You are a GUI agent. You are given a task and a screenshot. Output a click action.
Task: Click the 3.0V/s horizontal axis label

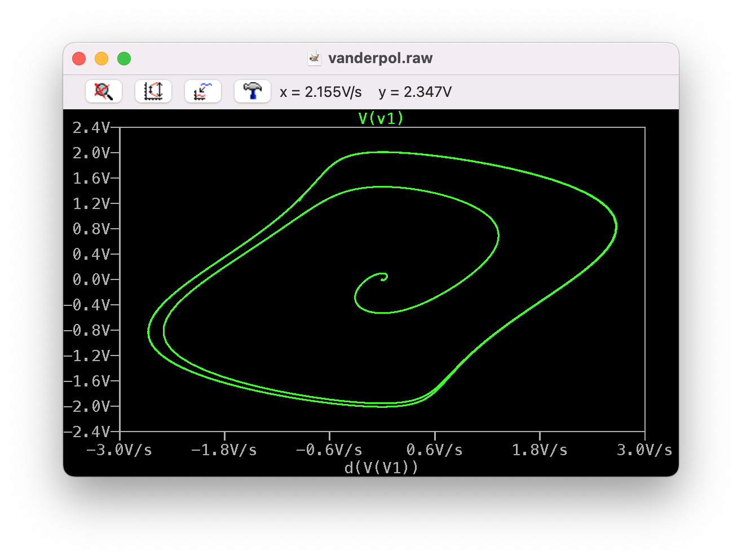coord(644,450)
